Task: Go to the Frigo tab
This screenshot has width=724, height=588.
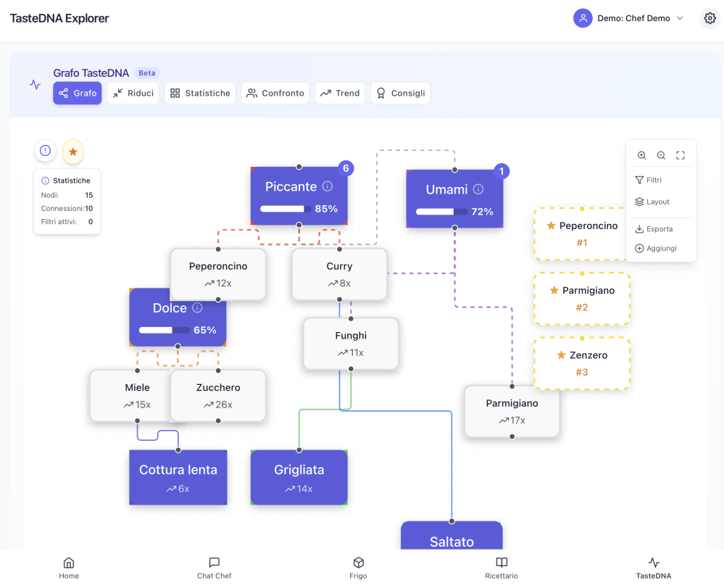Action: point(358,568)
